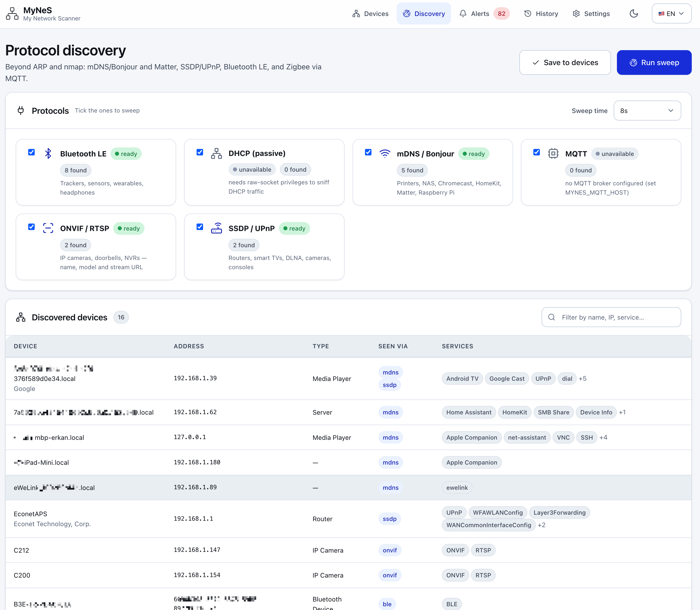Click the 8 found badge under Bluetooth LE

coord(76,170)
